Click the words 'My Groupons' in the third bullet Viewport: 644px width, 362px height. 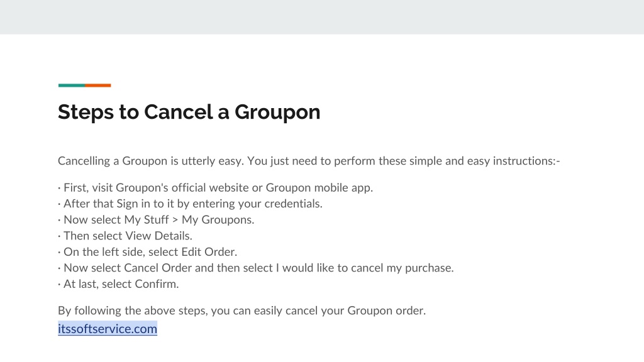217,220
